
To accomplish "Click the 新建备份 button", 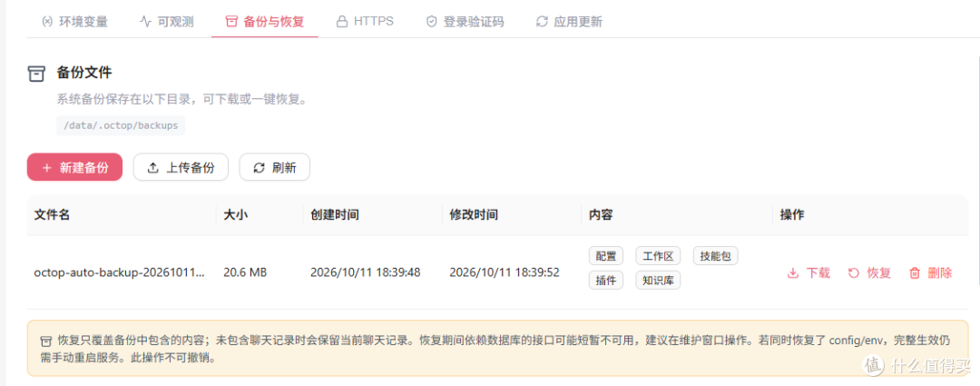I will (x=74, y=167).
